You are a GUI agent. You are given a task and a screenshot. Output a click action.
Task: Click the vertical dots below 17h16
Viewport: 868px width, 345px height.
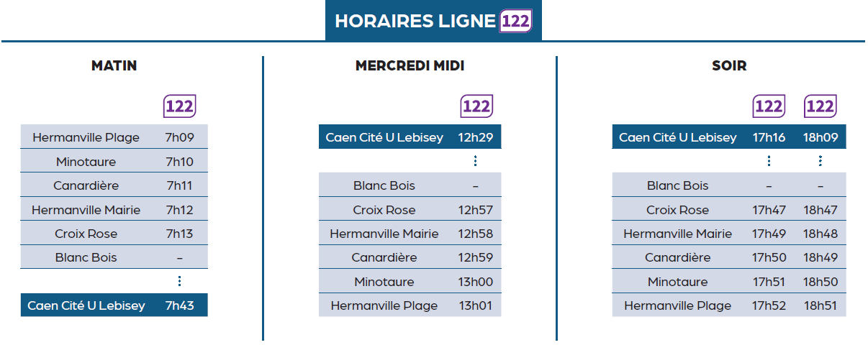point(769,161)
